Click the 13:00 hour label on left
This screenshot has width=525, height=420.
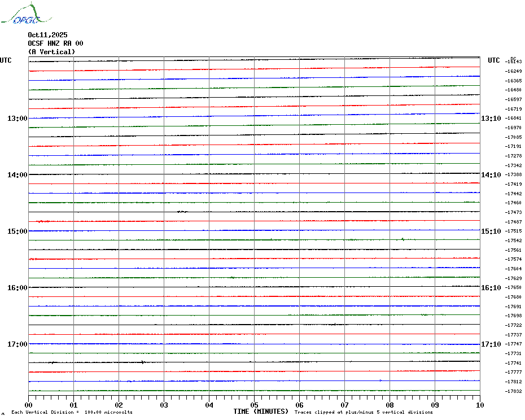[17, 119]
